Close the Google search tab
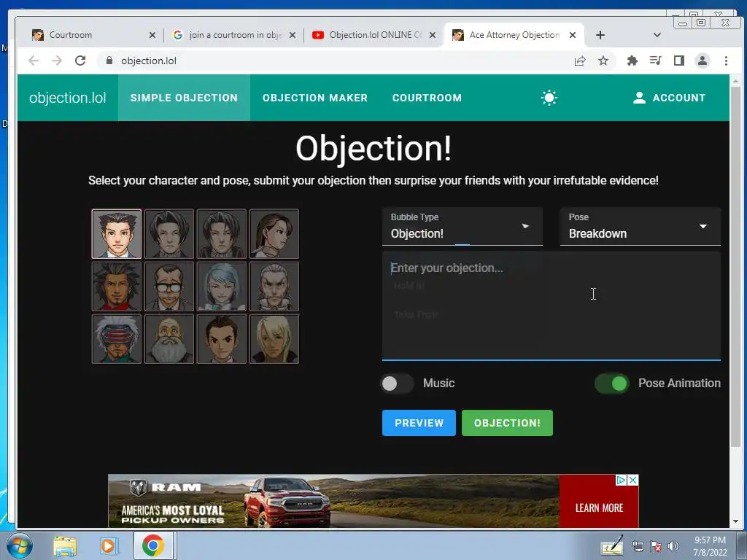This screenshot has height=560, width=747. pyautogui.click(x=293, y=35)
